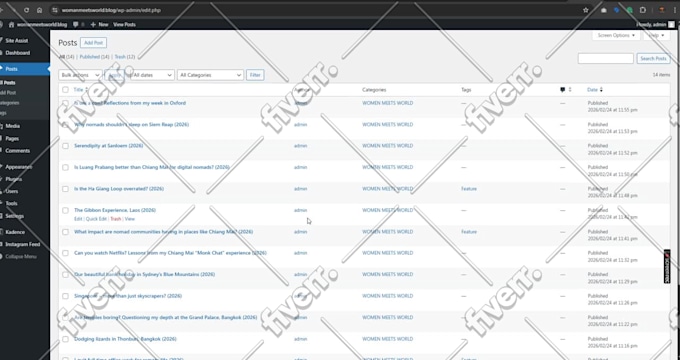
Task: Open Instagram Feed in the sidebar
Action: tap(23, 244)
